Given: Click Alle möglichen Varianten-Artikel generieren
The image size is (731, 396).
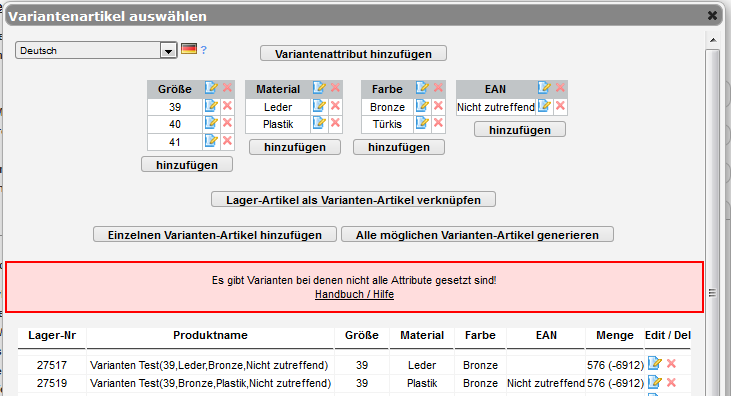Looking at the screenshot, I should (477, 235).
